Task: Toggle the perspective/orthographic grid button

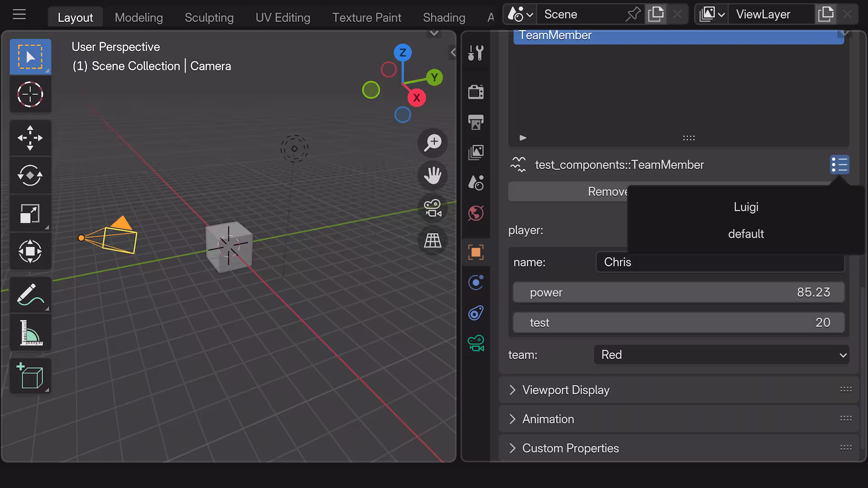Action: (433, 240)
